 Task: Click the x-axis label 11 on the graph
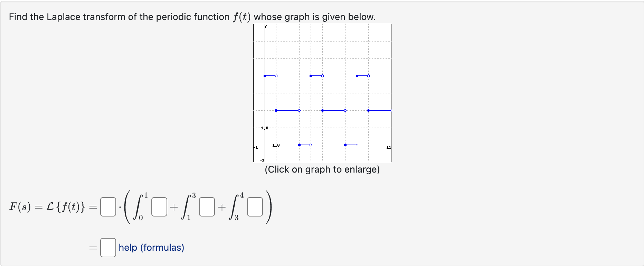[x=388, y=148]
